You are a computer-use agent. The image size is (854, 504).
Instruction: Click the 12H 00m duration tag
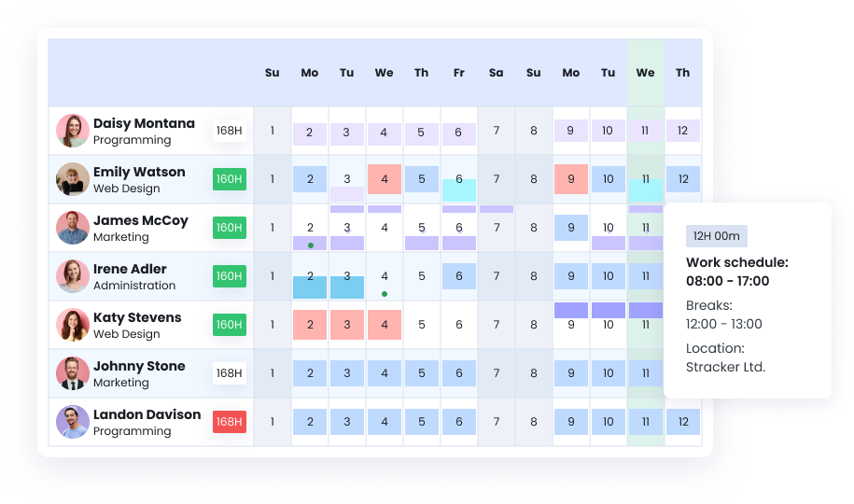click(x=716, y=236)
